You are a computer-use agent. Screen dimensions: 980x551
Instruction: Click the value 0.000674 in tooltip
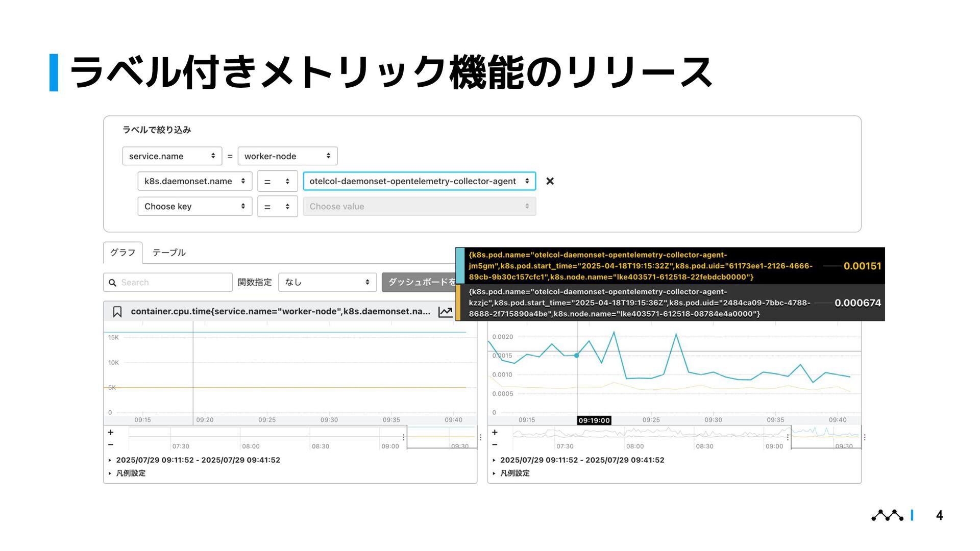tap(857, 303)
